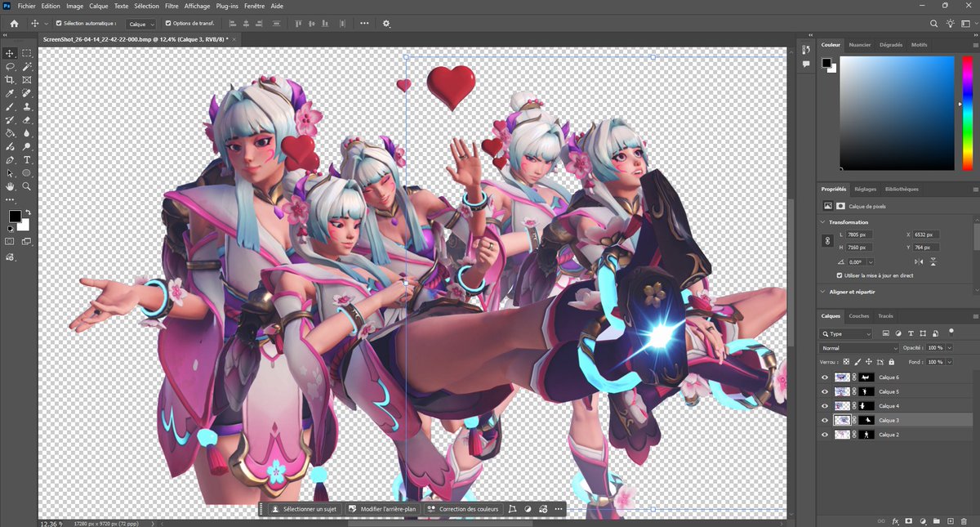Select the Hand tool
The height and width of the screenshot is (527, 980).
(x=10, y=186)
